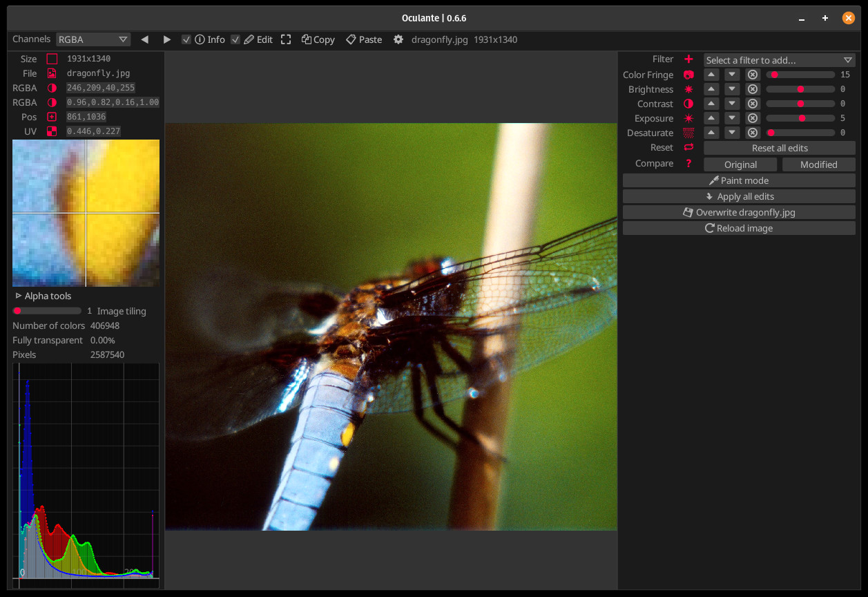Remove the Color Fringe filter

point(753,75)
